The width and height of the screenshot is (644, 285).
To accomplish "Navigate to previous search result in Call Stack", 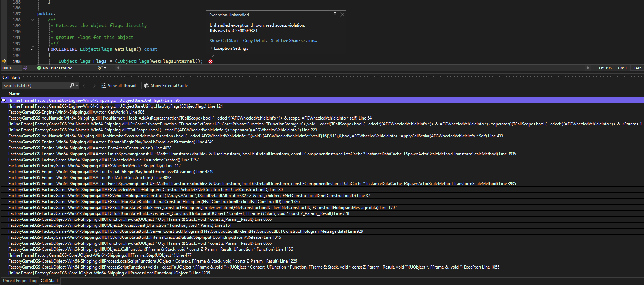I will coord(85,86).
